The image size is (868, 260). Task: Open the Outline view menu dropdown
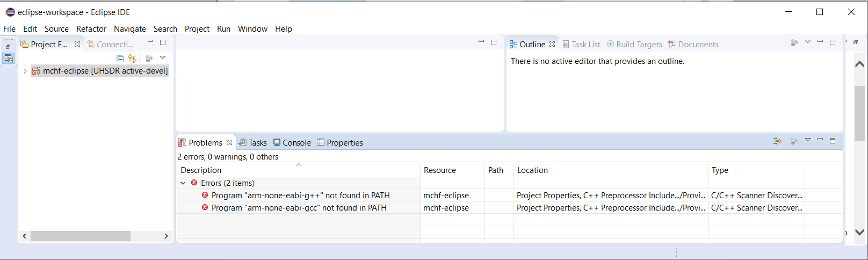808,42
